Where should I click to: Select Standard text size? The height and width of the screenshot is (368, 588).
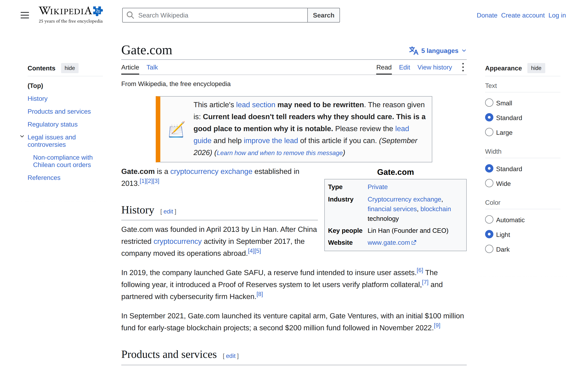(489, 118)
